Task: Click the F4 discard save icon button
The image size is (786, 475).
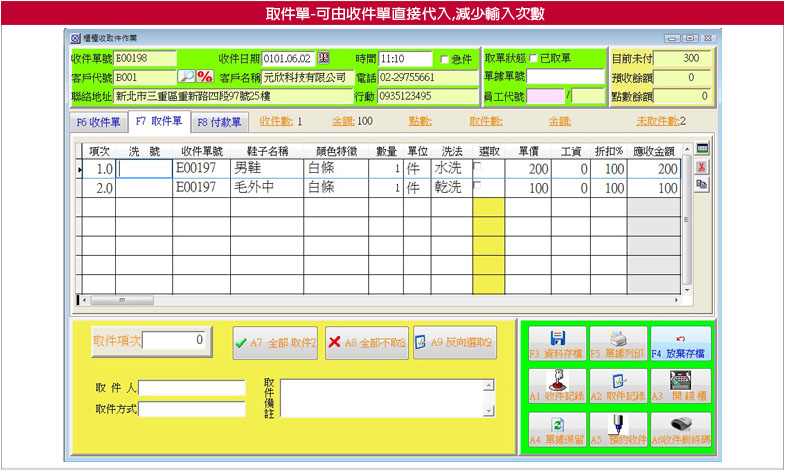Action: 679,342
